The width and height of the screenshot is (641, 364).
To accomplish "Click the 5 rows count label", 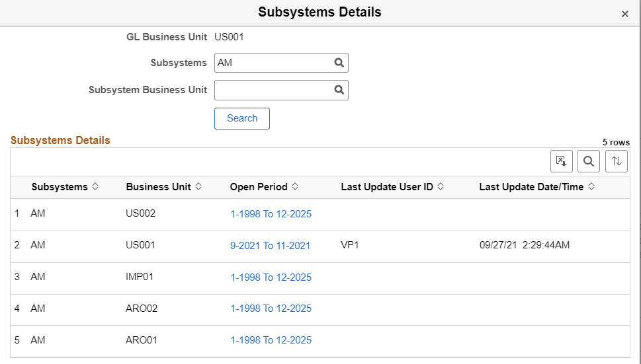I will click(x=616, y=142).
